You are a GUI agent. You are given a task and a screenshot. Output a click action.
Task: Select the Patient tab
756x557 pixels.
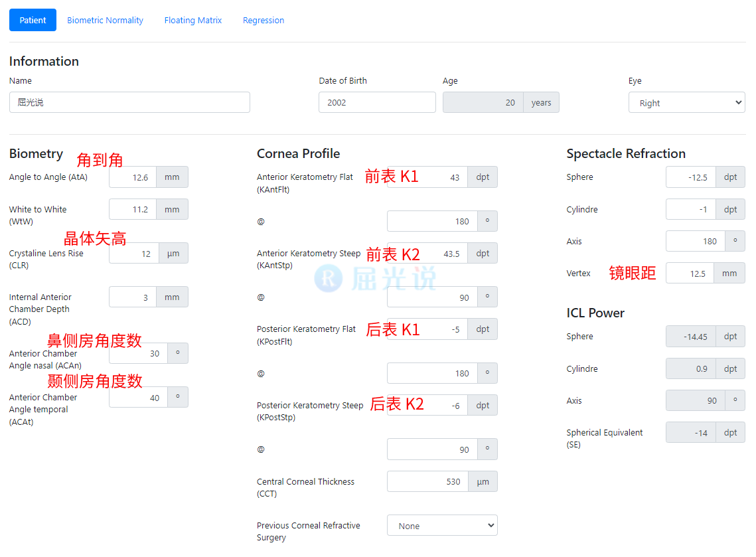coord(33,20)
